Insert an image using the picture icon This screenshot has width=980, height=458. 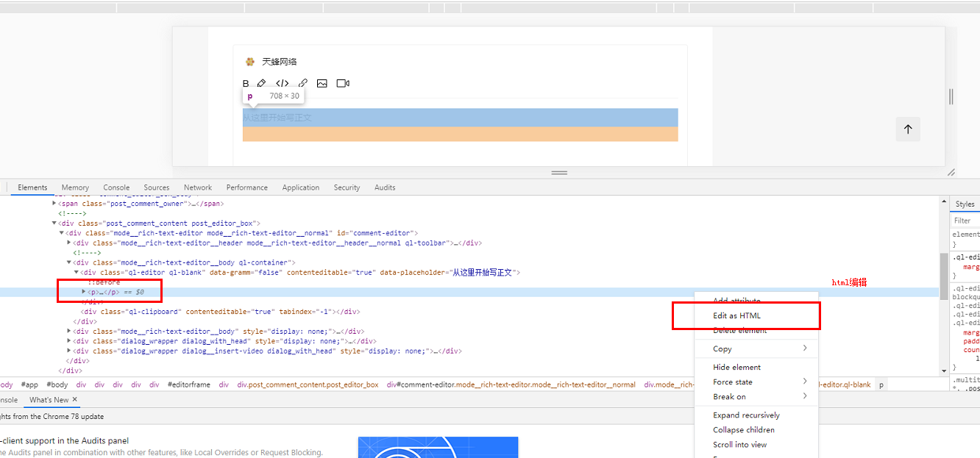coord(322,84)
